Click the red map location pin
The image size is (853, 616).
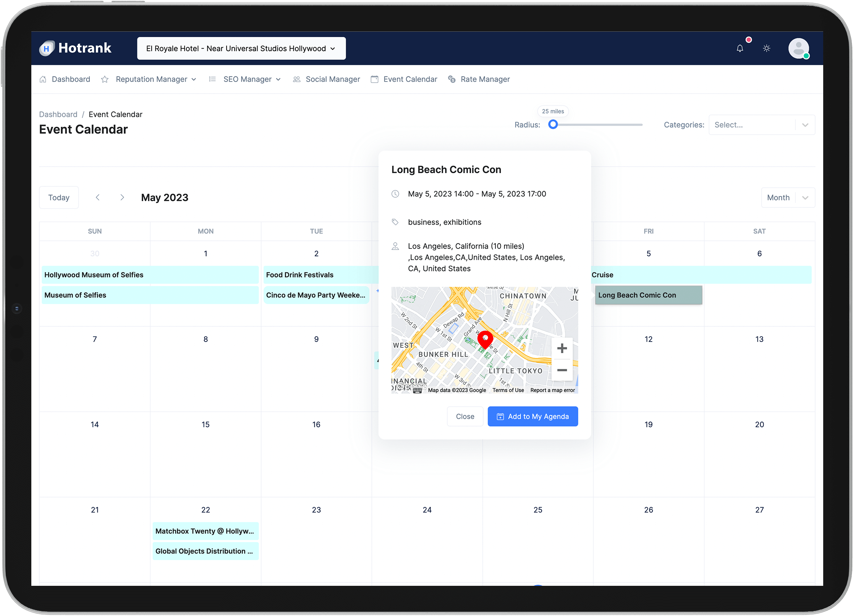[485, 339]
